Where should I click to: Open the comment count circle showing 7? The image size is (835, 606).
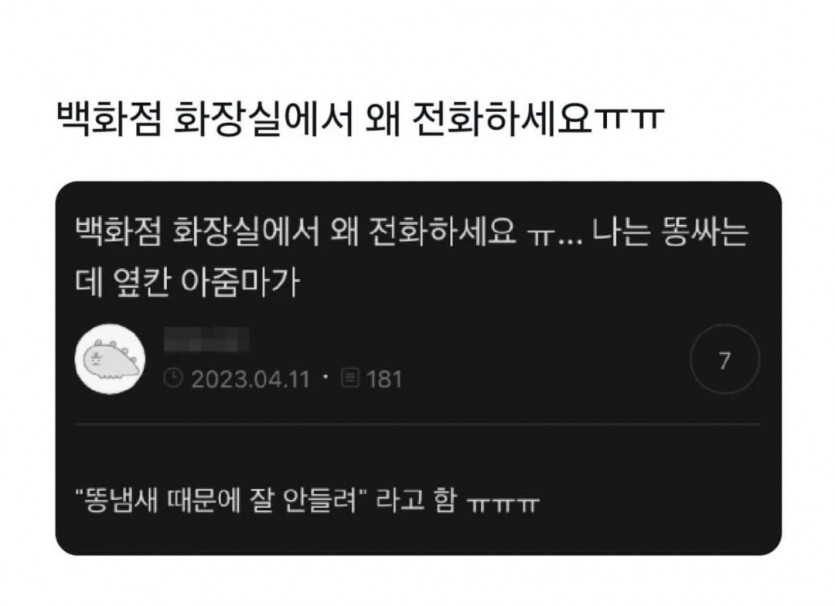(724, 359)
